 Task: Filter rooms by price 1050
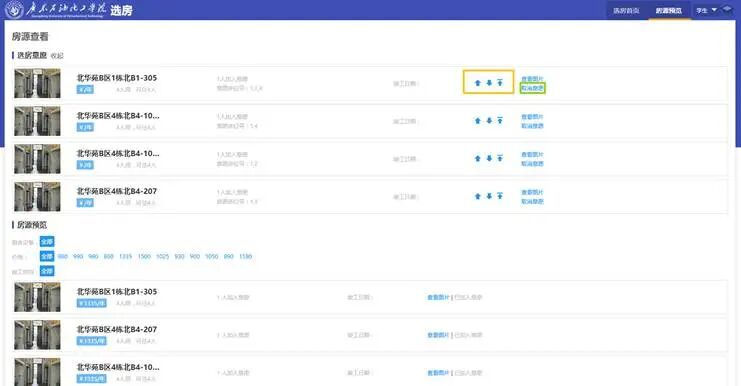pyautogui.click(x=212, y=257)
